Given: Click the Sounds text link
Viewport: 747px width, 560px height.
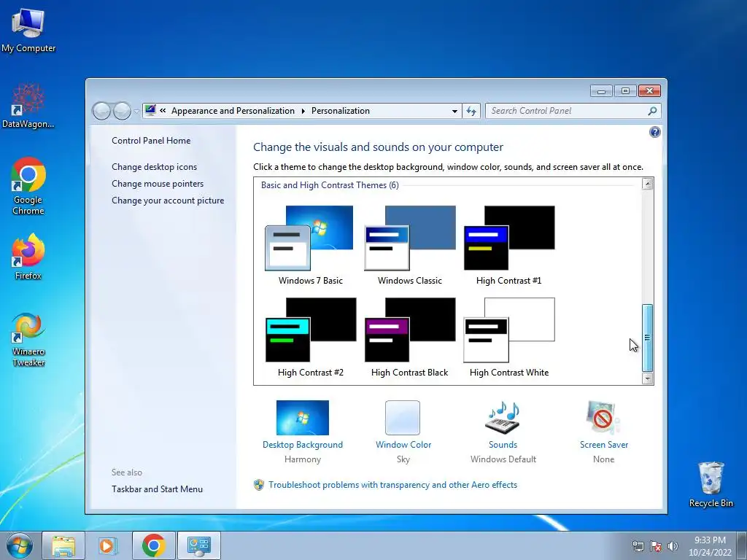Looking at the screenshot, I should point(503,445).
